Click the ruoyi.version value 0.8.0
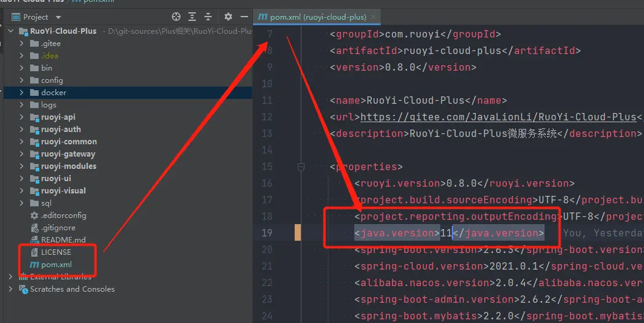Viewport: 644px width, 323px height. [x=462, y=183]
